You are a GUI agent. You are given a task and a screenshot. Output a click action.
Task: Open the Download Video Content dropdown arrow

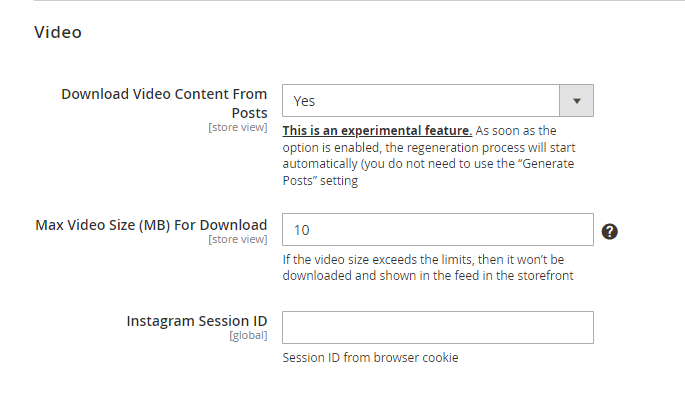[576, 101]
